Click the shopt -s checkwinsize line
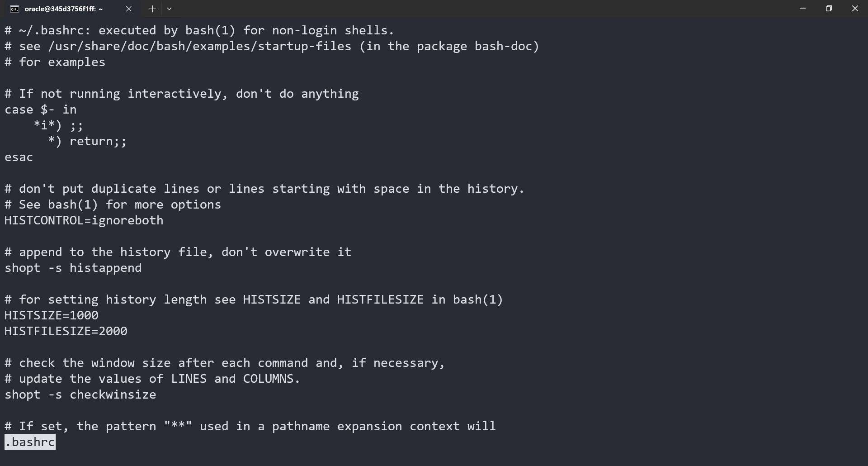Screen dimensions: 868x466 (x=80, y=395)
